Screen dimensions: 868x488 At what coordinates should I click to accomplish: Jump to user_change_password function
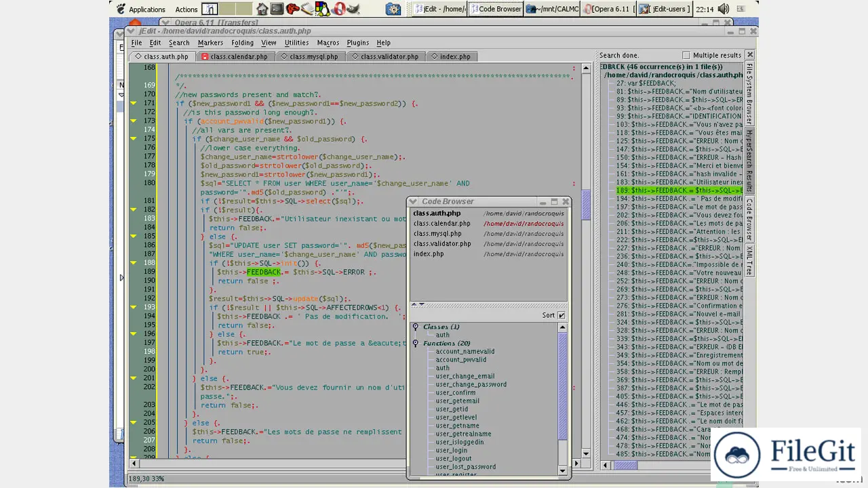pos(471,384)
